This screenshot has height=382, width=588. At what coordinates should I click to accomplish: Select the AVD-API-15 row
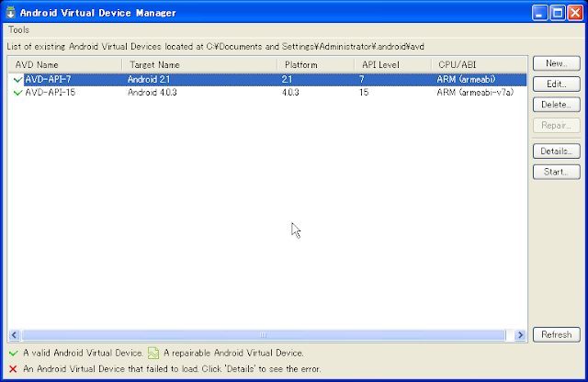pos(267,92)
